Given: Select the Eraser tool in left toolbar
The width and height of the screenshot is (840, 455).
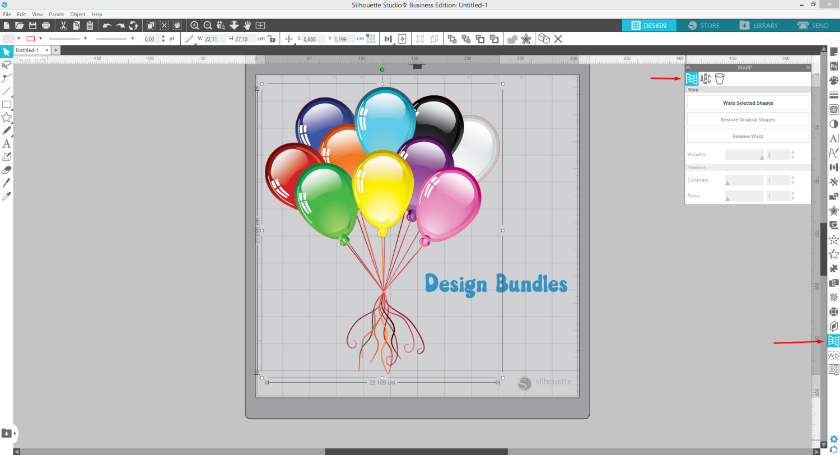Looking at the screenshot, I should click(x=6, y=170).
